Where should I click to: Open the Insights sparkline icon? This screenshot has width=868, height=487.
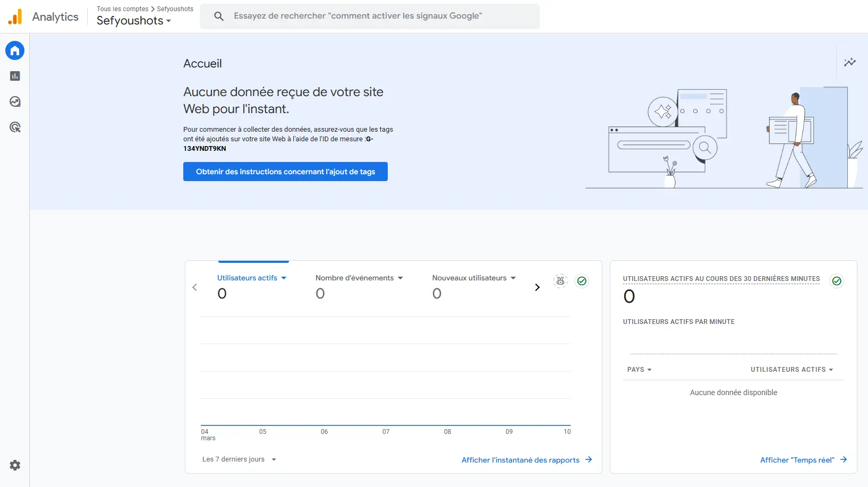pos(849,62)
